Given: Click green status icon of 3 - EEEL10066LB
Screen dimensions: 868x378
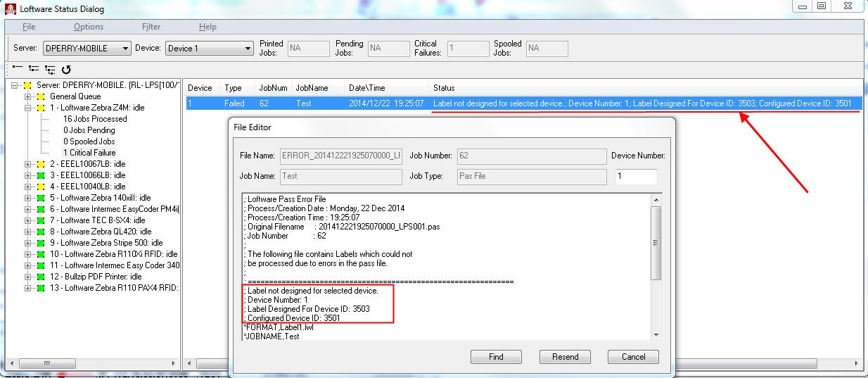Looking at the screenshot, I should [40, 175].
